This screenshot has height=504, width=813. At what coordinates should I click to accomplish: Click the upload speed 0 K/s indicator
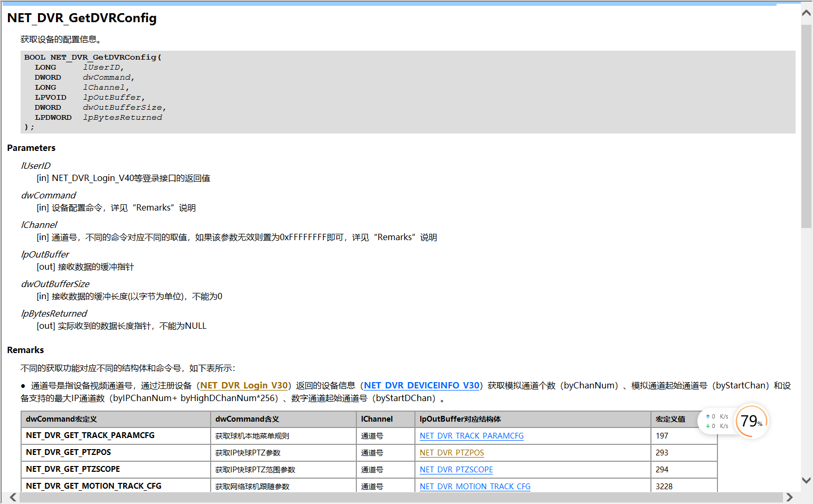click(x=719, y=416)
